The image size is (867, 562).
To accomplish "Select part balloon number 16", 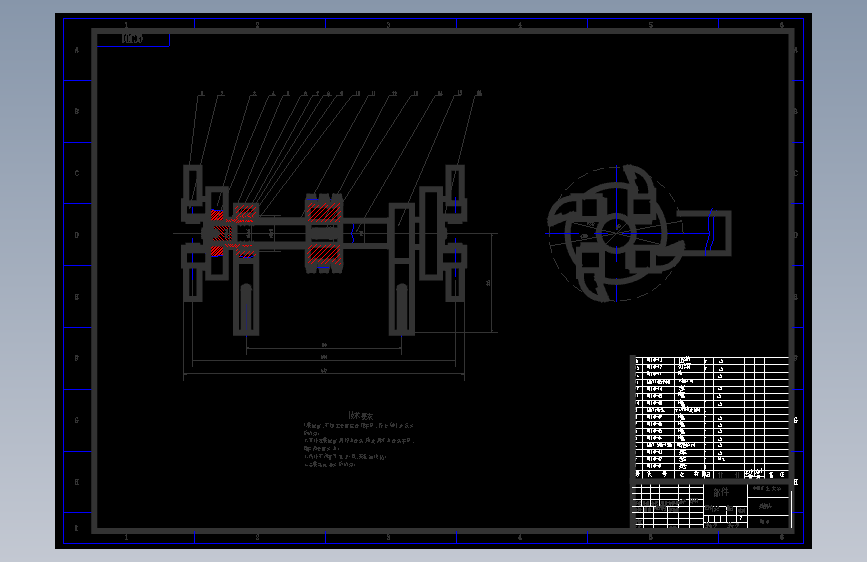I will pyautogui.click(x=479, y=93).
